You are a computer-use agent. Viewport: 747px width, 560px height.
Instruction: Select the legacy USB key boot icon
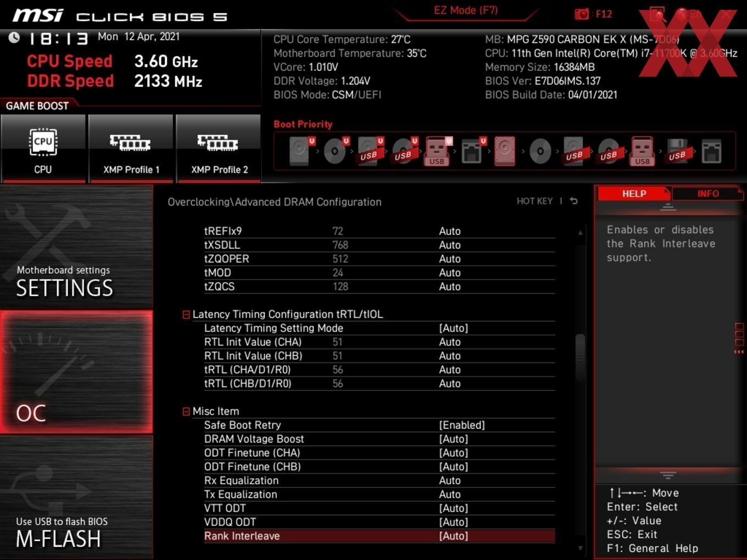642,150
